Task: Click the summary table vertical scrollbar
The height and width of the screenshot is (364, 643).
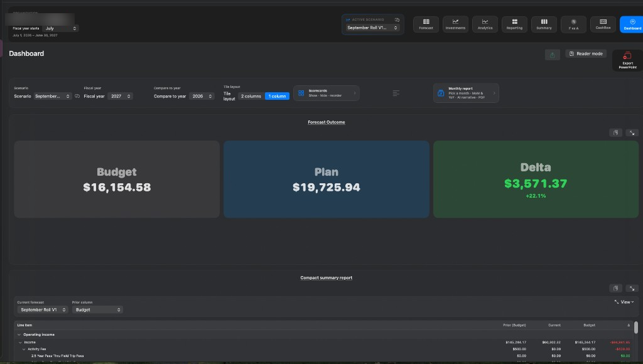Action: pyautogui.click(x=636, y=328)
